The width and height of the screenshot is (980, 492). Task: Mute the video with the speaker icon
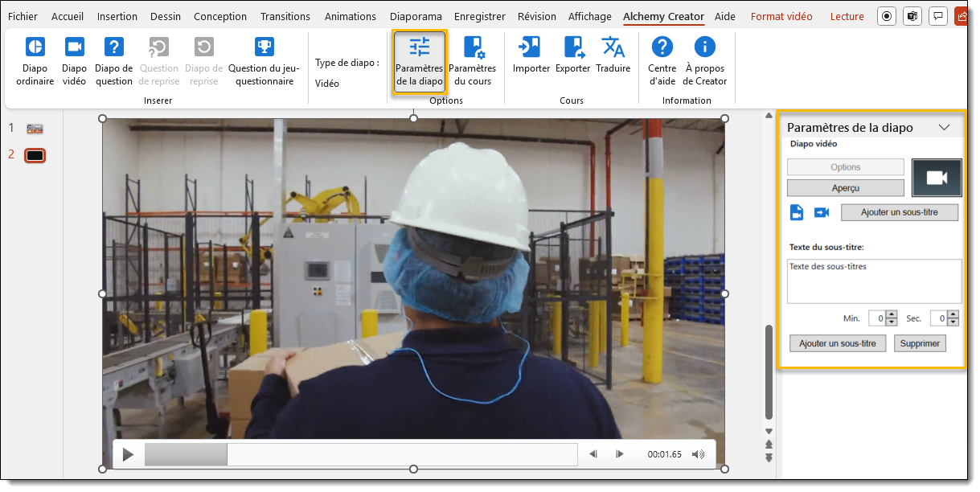tap(698, 454)
